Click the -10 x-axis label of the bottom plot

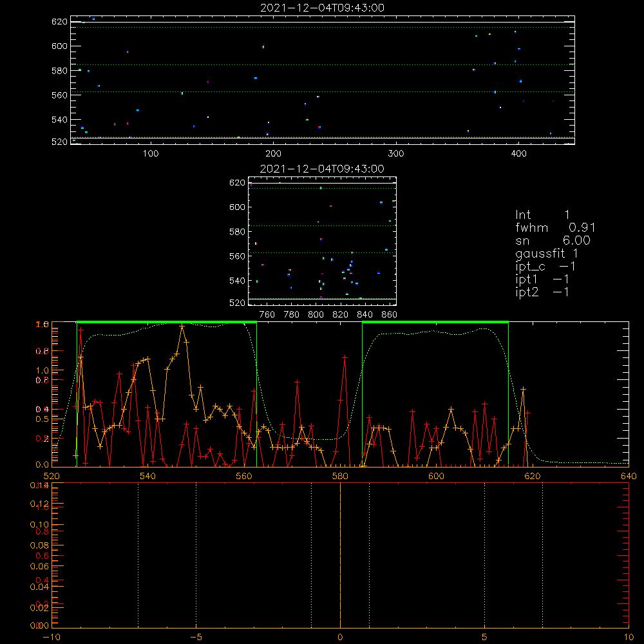52,637
